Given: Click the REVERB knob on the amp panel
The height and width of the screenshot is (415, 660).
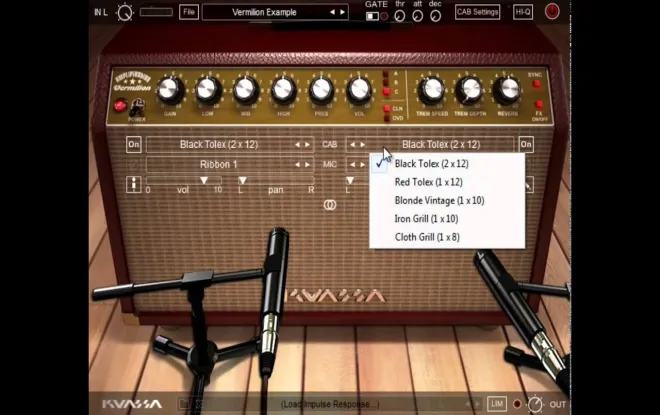Looking at the screenshot, I should point(507,90).
